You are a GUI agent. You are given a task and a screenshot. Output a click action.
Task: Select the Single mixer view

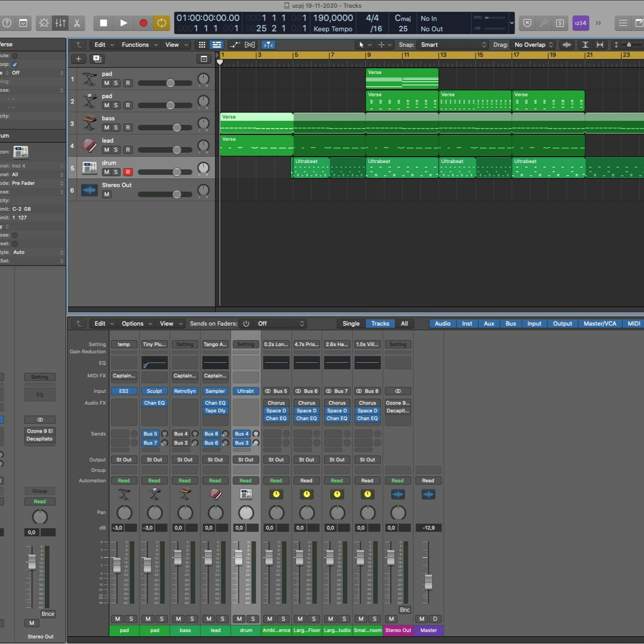tap(351, 324)
